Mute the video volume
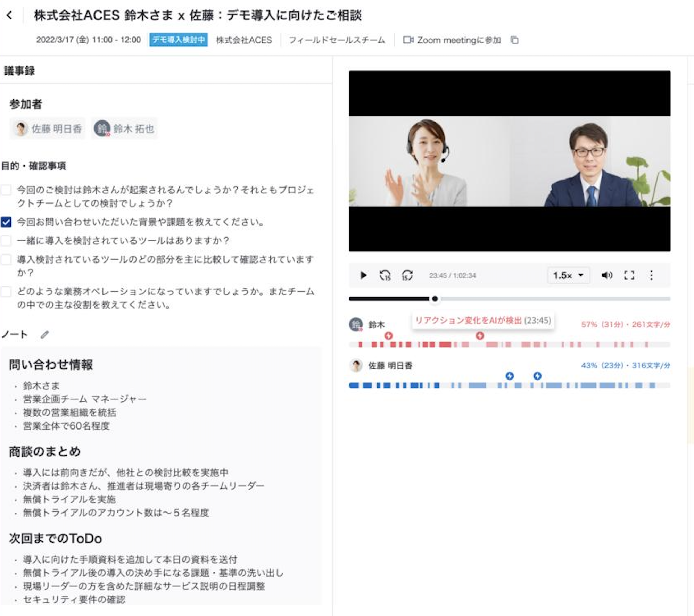Viewport: 694px width, 616px height. coord(608,275)
